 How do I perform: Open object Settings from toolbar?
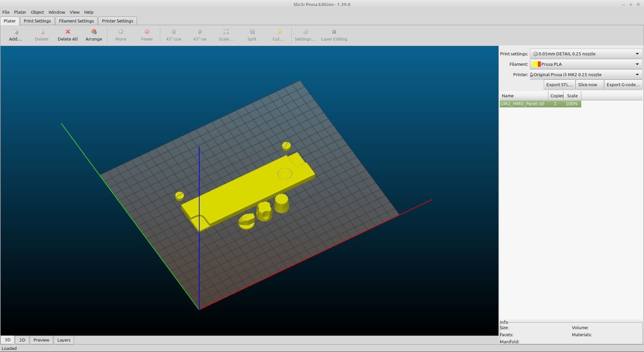pos(305,35)
